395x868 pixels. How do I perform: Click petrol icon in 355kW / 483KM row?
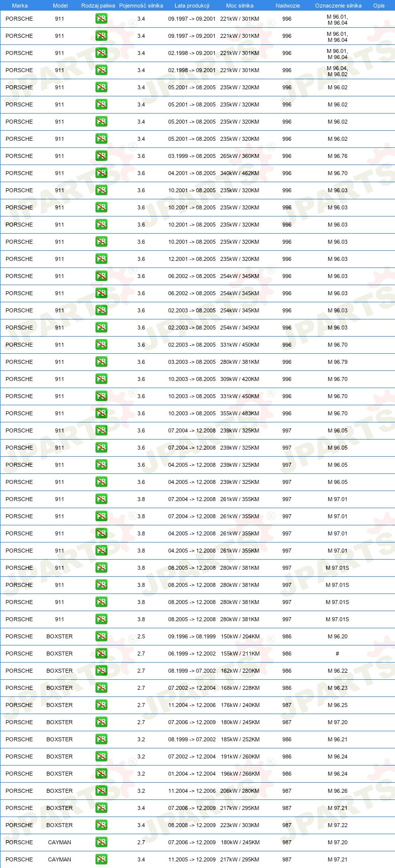[101, 413]
